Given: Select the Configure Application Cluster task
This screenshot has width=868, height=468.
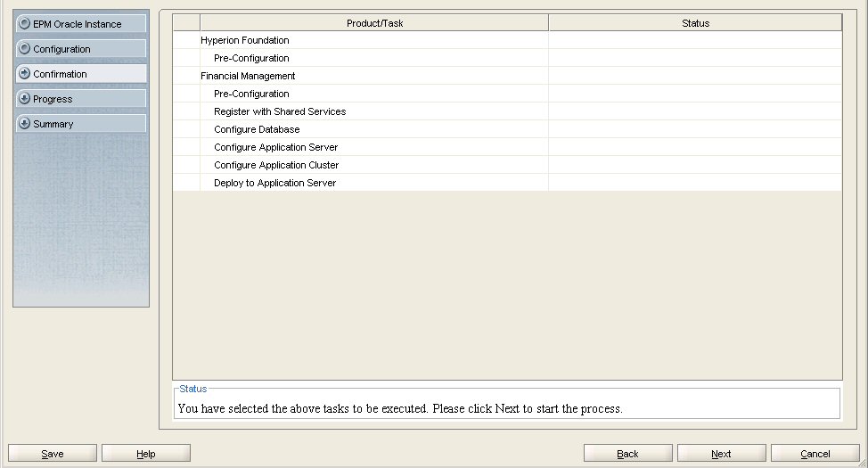Looking at the screenshot, I should (x=507, y=165).
